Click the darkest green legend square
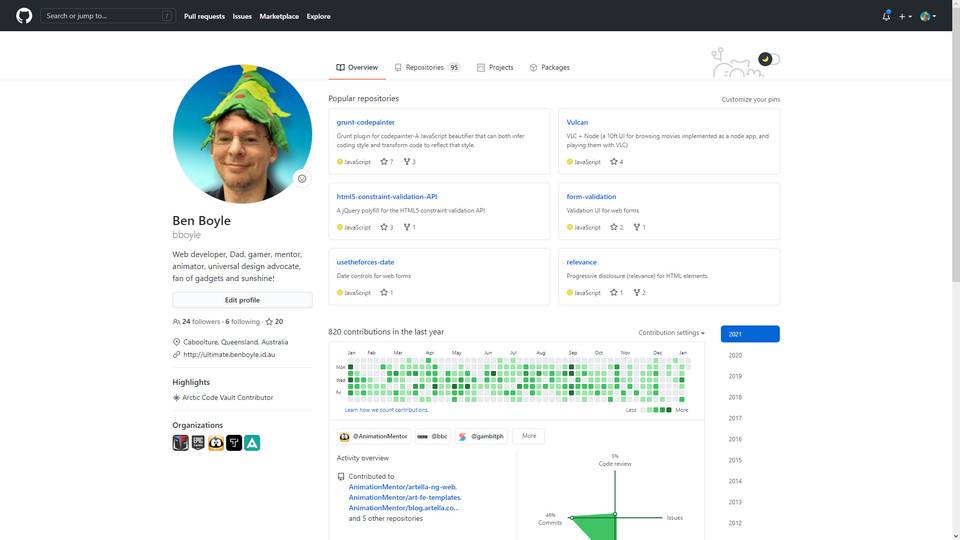The height and width of the screenshot is (540, 960). tap(670, 410)
